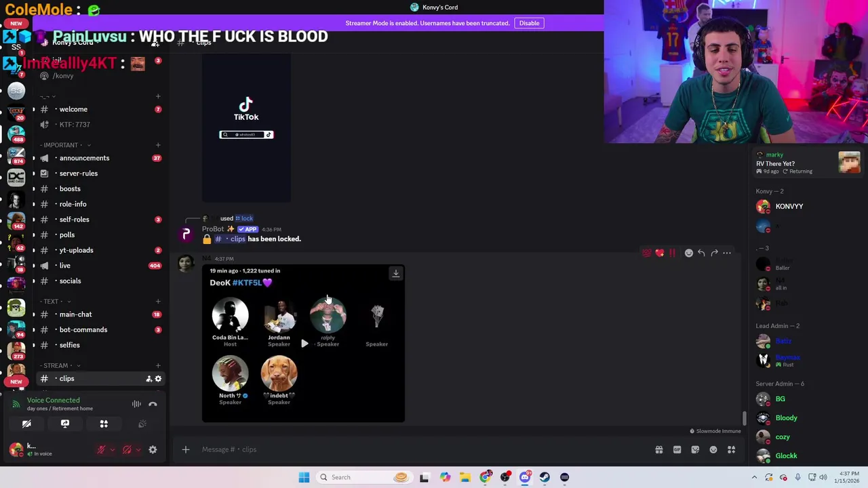Collapse the IMPORTANT category
The height and width of the screenshot is (488, 868).
tap(65, 145)
